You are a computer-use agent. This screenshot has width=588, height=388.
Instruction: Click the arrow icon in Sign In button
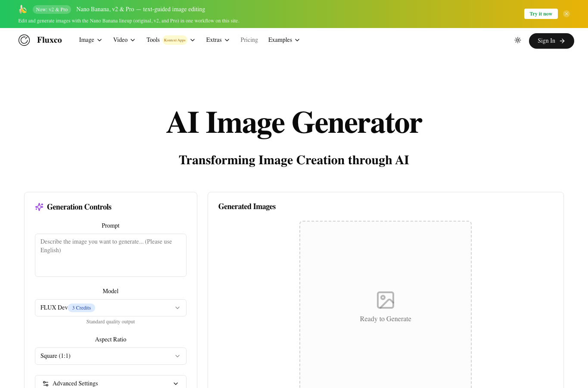[562, 41]
